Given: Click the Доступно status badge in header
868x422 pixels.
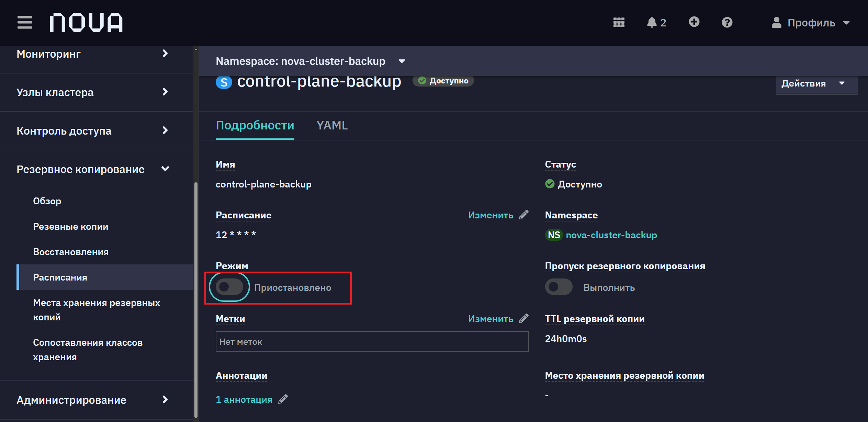Looking at the screenshot, I should tap(443, 81).
